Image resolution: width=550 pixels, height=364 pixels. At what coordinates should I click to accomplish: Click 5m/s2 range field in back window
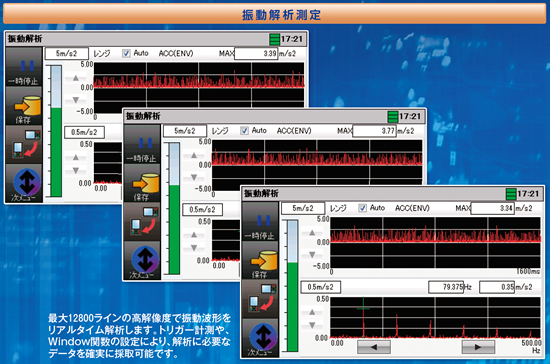pyautogui.click(x=67, y=54)
